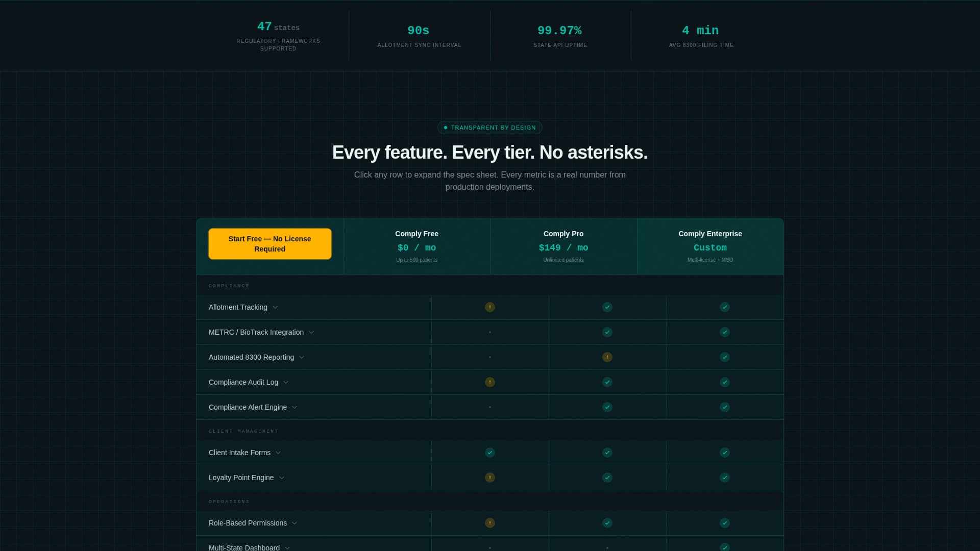This screenshot has width=980, height=551.
Task: Click Compliance Audit Log checkmark in Enterprise column
Action: 725,382
